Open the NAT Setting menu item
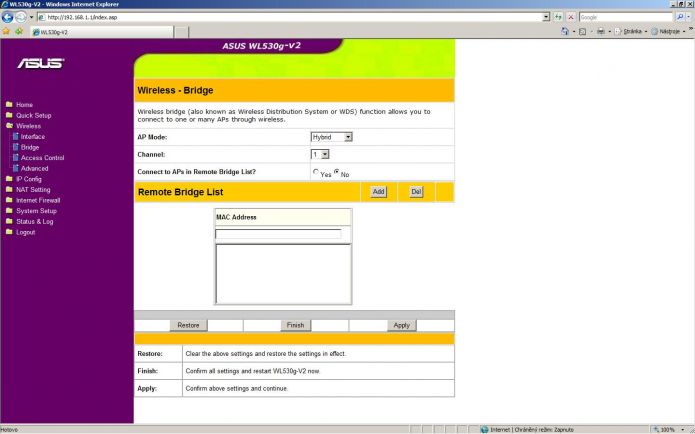This screenshot has width=695, height=434. [x=33, y=189]
